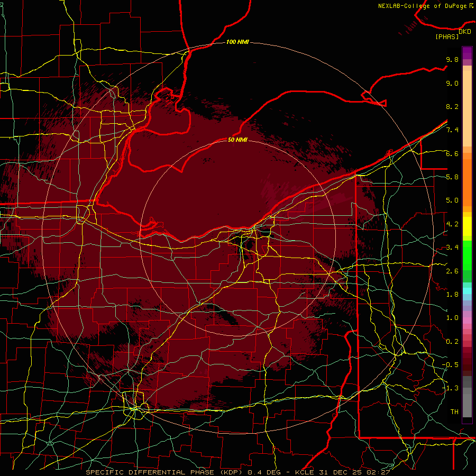The width and height of the screenshot is (476, 476).
Task: Click the 1.8 scale value
Action: click(x=452, y=295)
